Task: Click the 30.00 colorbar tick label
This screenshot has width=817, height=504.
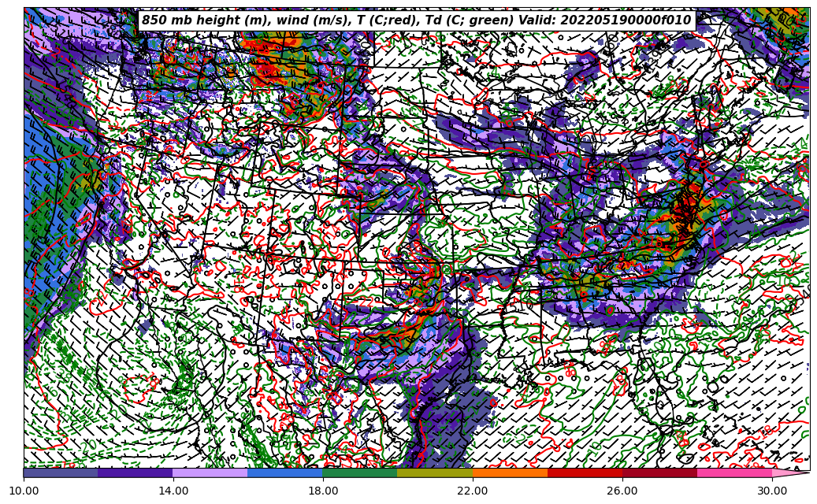Action: (772, 491)
